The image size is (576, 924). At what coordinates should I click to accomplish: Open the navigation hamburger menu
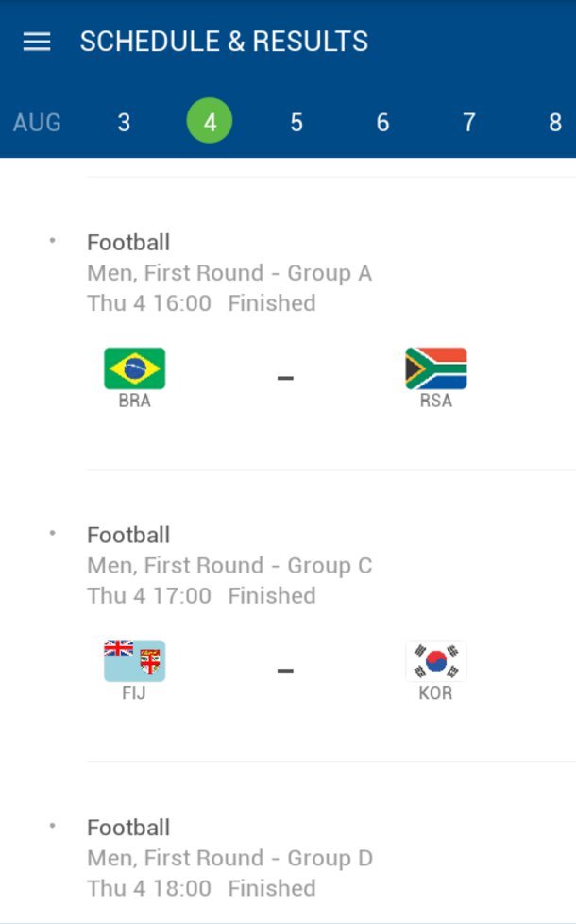(36, 41)
